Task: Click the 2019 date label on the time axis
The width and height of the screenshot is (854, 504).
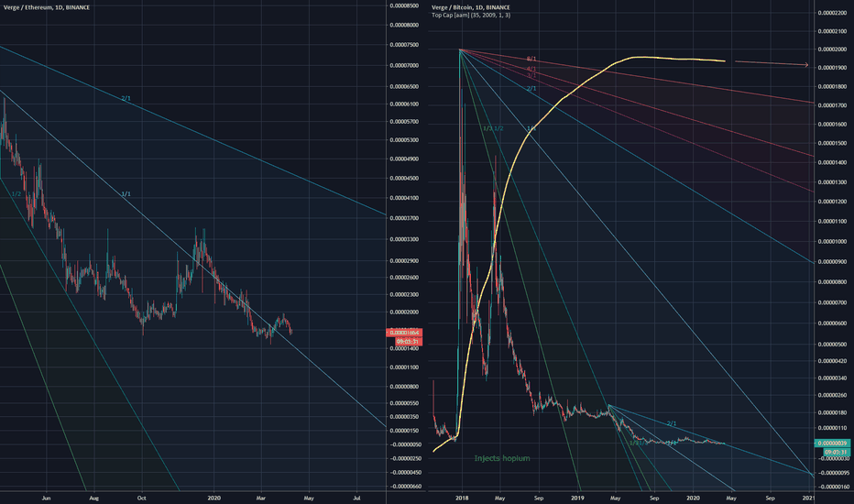Action: tap(577, 498)
